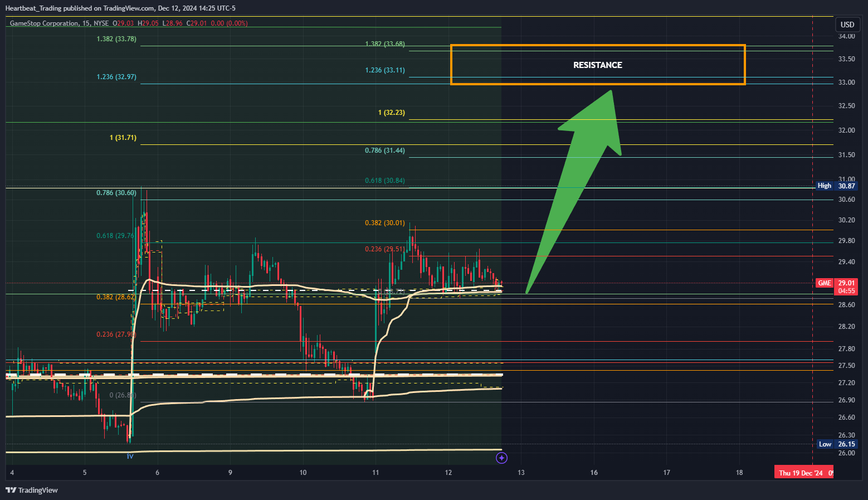Click the purple star event icon

pos(501,458)
